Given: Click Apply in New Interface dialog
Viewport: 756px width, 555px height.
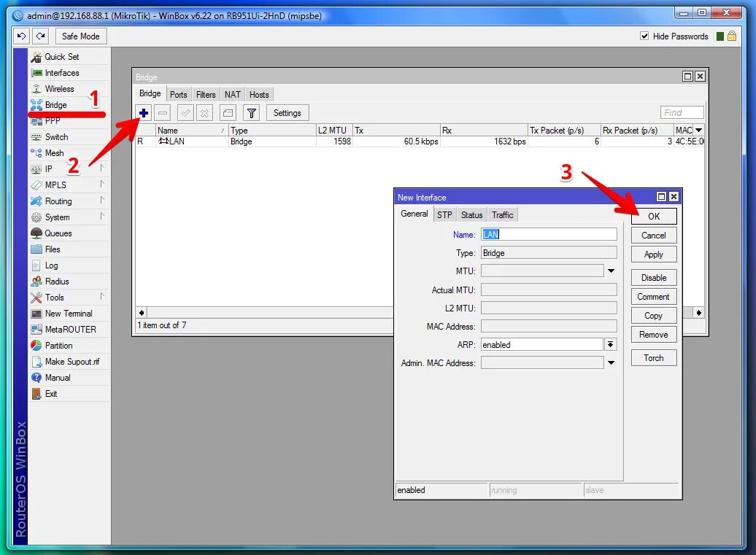Looking at the screenshot, I should (654, 255).
